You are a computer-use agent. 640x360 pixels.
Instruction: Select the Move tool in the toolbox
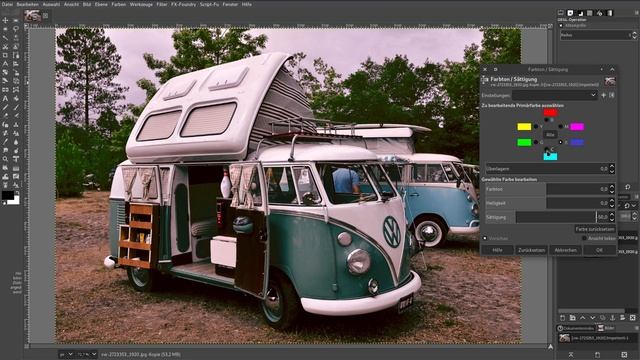(x=5, y=20)
